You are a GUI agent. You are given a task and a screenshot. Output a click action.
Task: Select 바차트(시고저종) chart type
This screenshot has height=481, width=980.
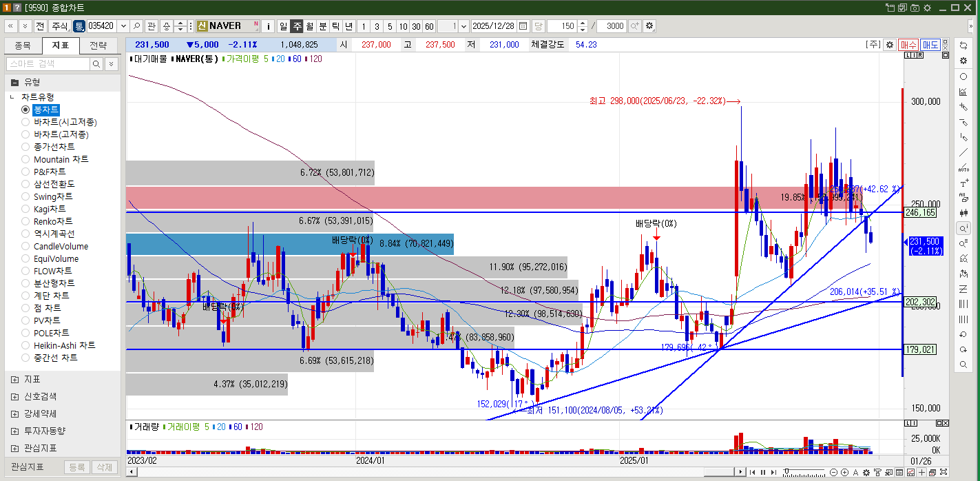[x=25, y=122]
